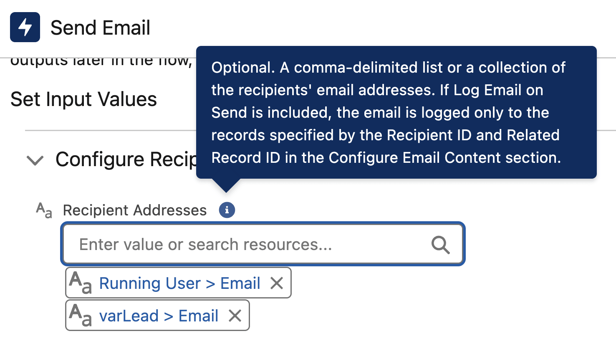Click the Configure Recipients section heading
616x364 pixels.
(125, 159)
